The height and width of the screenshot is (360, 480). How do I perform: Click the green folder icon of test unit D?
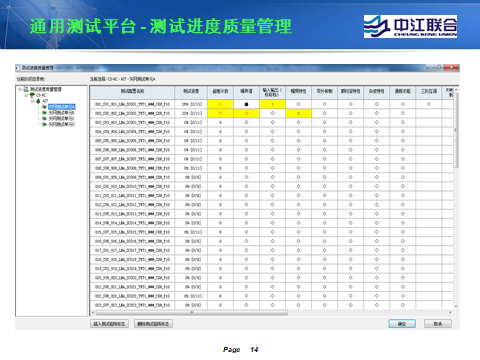[x=44, y=124]
